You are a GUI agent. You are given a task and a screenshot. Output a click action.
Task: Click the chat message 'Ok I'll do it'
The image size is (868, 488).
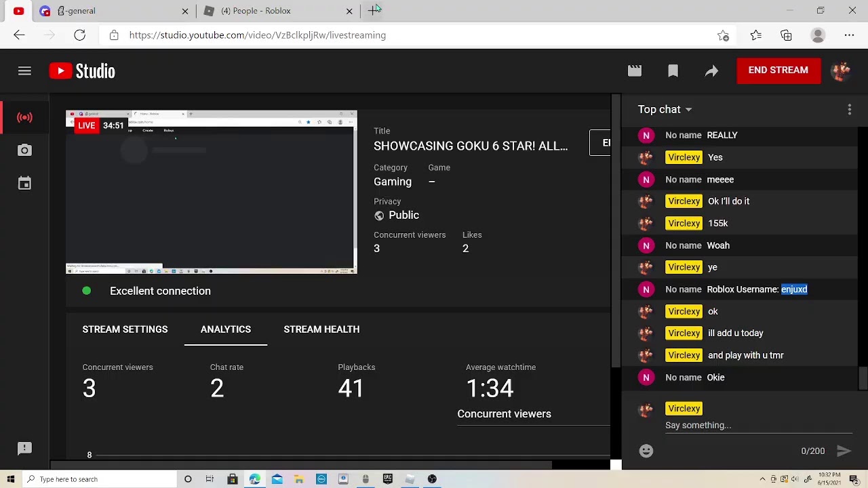(x=729, y=201)
